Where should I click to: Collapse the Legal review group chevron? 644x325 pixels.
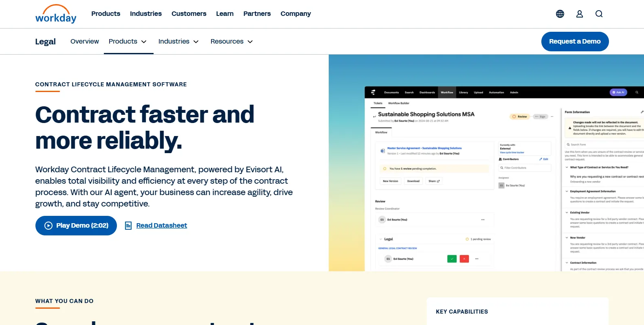point(381,239)
